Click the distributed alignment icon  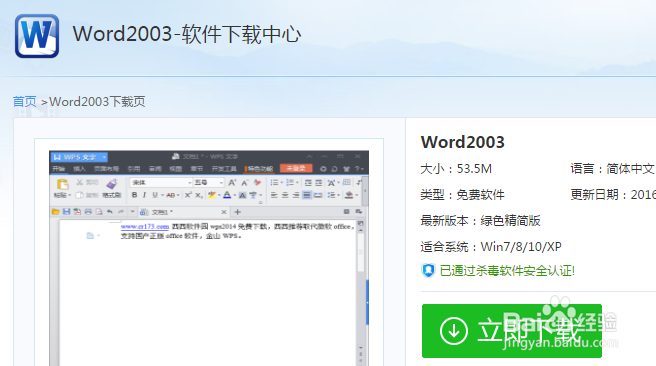coord(318,195)
